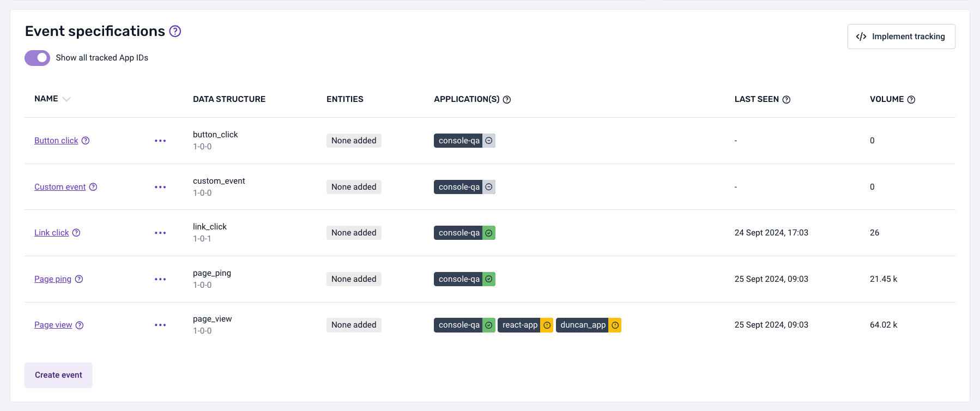Click info icon on VOLUME column header
Screen dimensions: 980x411
(x=911, y=100)
